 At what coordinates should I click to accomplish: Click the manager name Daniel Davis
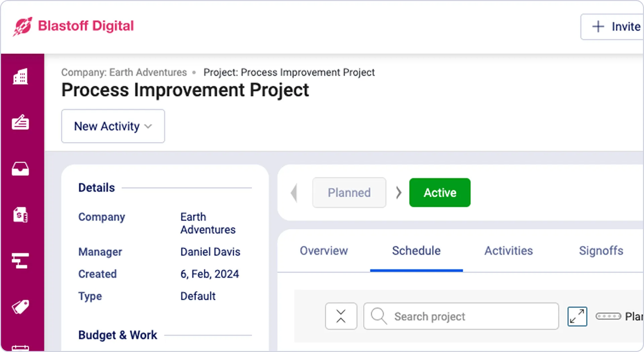coord(210,252)
